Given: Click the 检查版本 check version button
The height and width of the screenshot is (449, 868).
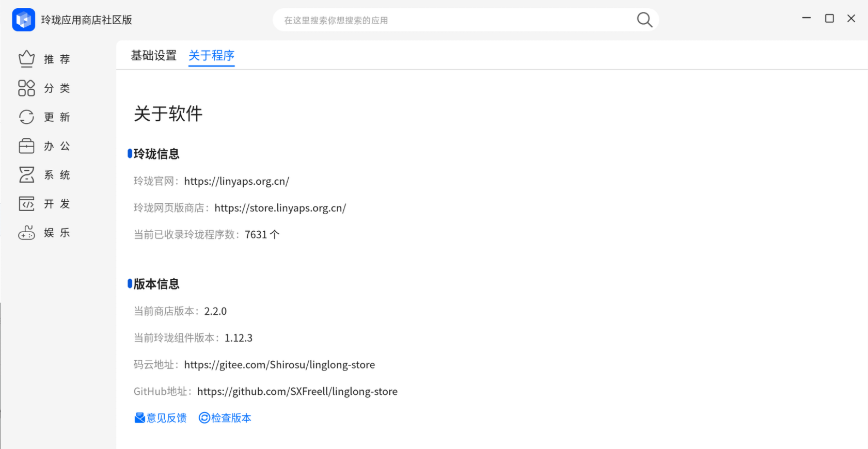Looking at the screenshot, I should [x=225, y=418].
